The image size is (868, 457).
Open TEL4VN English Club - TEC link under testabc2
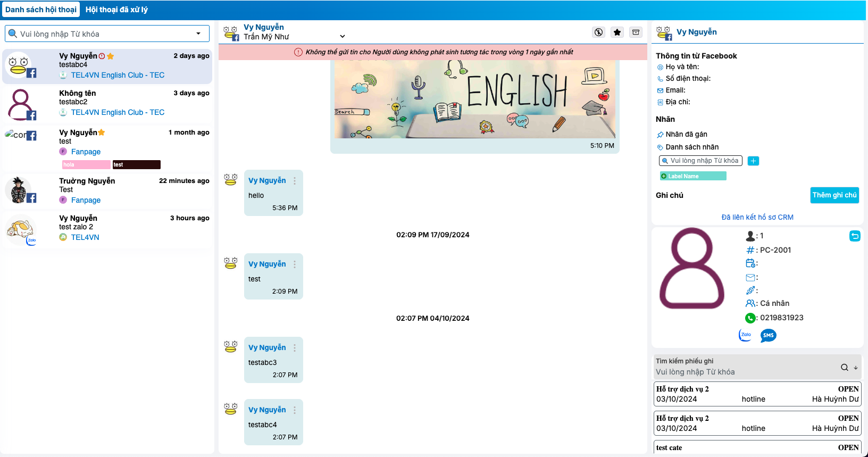(x=118, y=112)
